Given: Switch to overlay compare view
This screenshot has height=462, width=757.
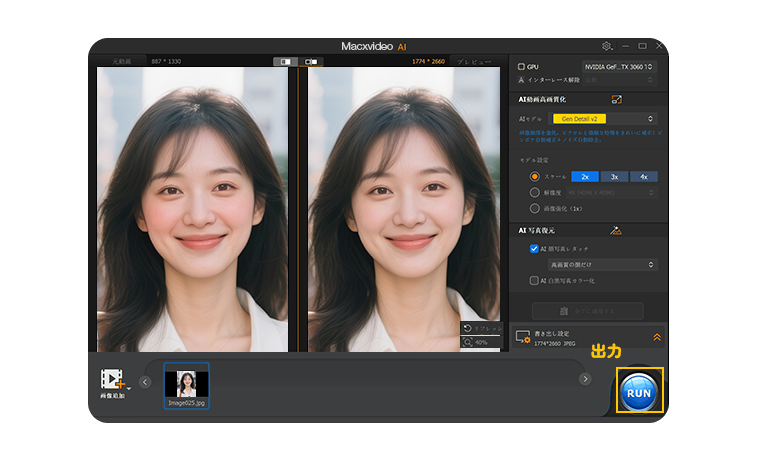Looking at the screenshot, I should coord(311,62).
